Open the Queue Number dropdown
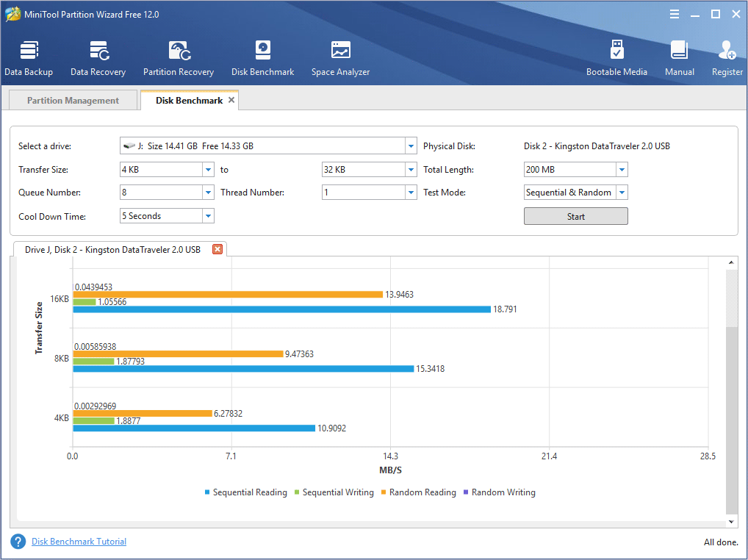748x560 pixels. coord(209,193)
